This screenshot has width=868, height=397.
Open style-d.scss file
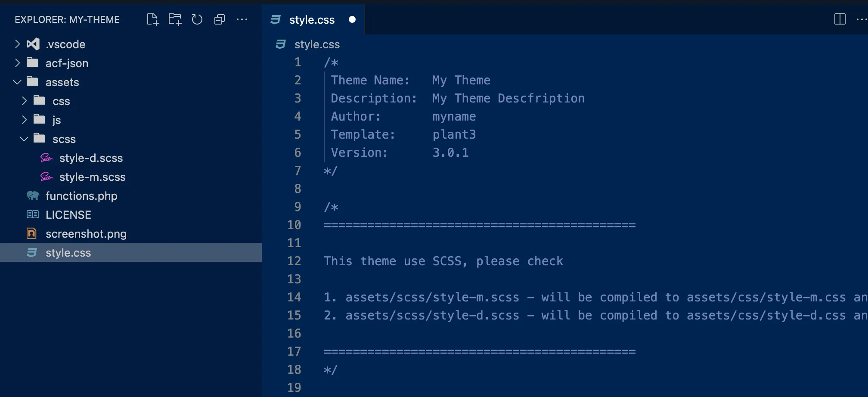tap(91, 158)
